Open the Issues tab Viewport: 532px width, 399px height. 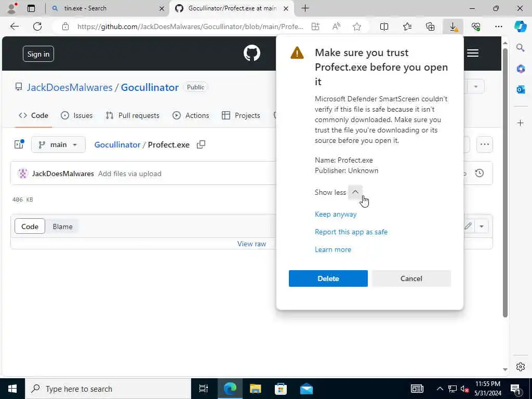coord(77,115)
